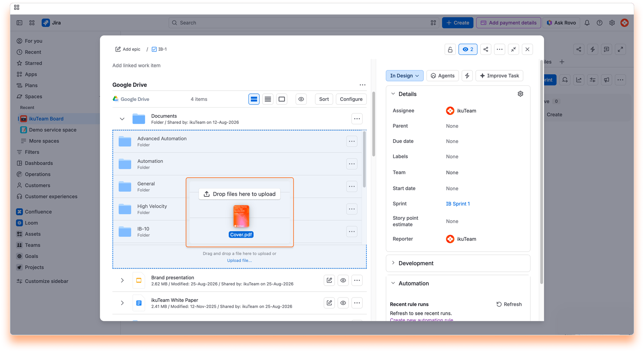Image resolution: width=644 pixels, height=352 pixels.
Task: Collapse the sidebar with panel icon
Action: pyautogui.click(x=19, y=23)
